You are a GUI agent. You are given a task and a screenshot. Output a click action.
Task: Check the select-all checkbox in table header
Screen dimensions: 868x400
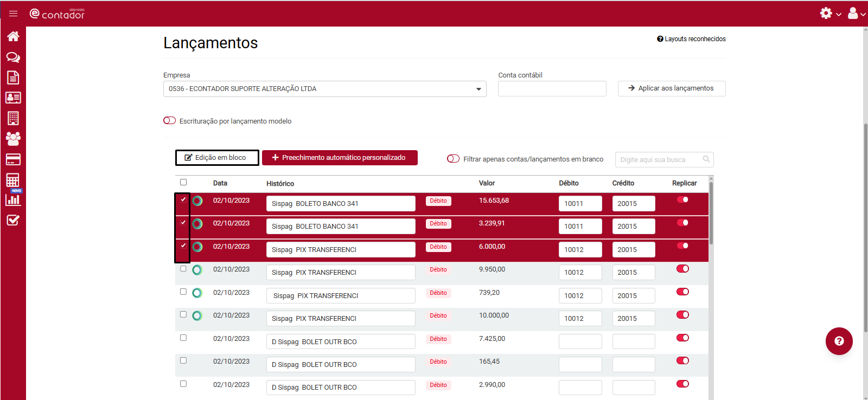click(x=183, y=182)
